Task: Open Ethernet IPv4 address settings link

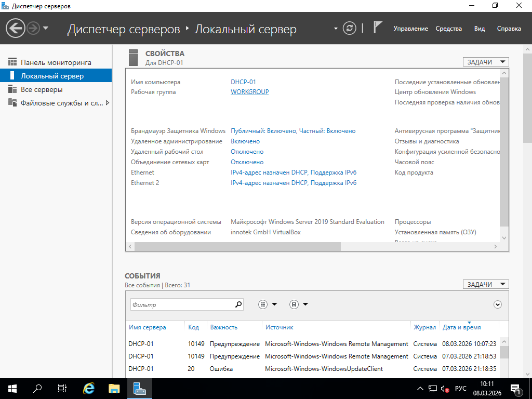Action: click(294, 172)
